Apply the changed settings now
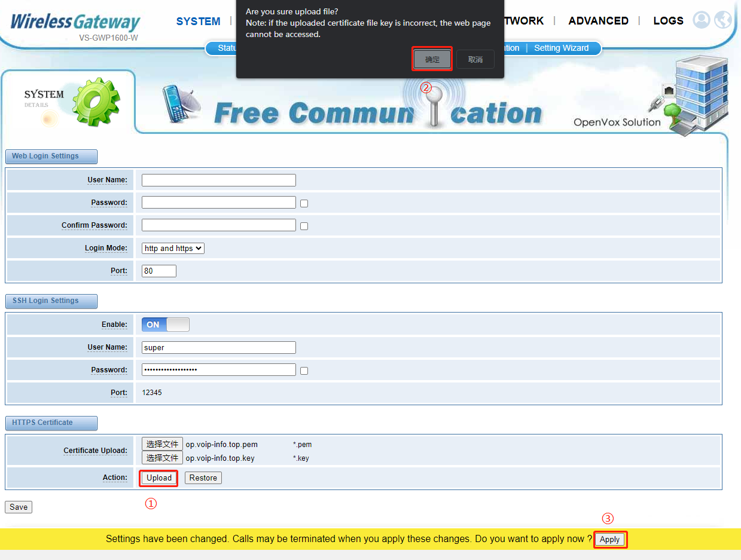 [610, 539]
